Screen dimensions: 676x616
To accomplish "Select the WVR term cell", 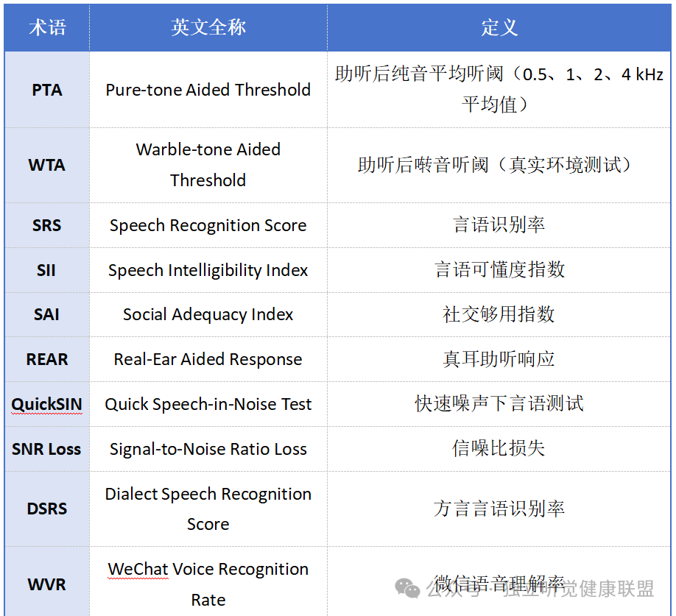I will [x=47, y=581].
